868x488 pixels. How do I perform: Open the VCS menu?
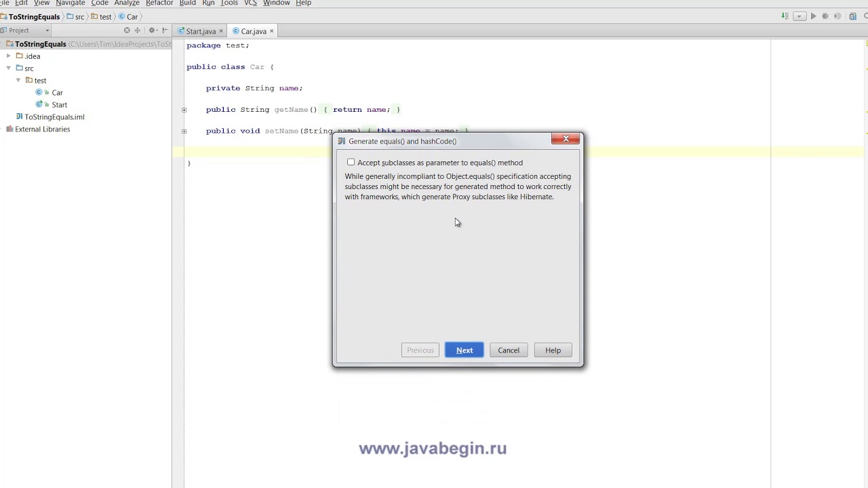(250, 3)
